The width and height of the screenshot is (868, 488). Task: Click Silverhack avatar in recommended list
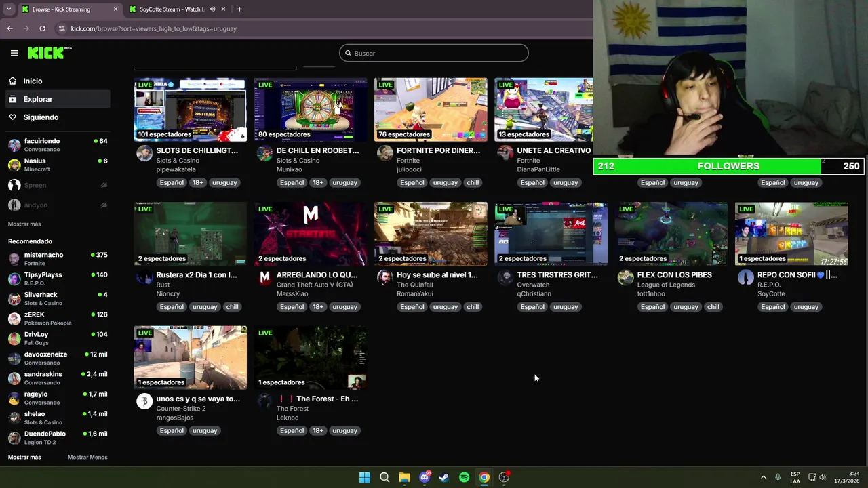pos(14,299)
